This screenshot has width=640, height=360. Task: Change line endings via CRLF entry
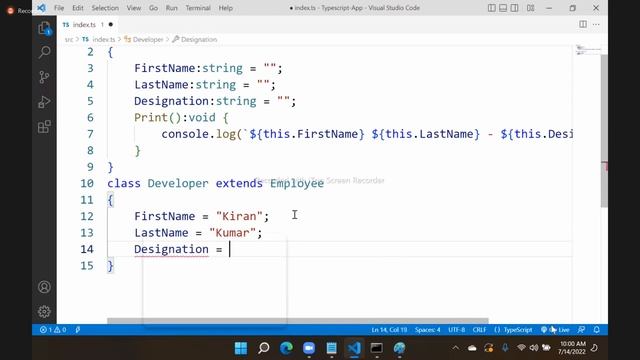click(479, 329)
